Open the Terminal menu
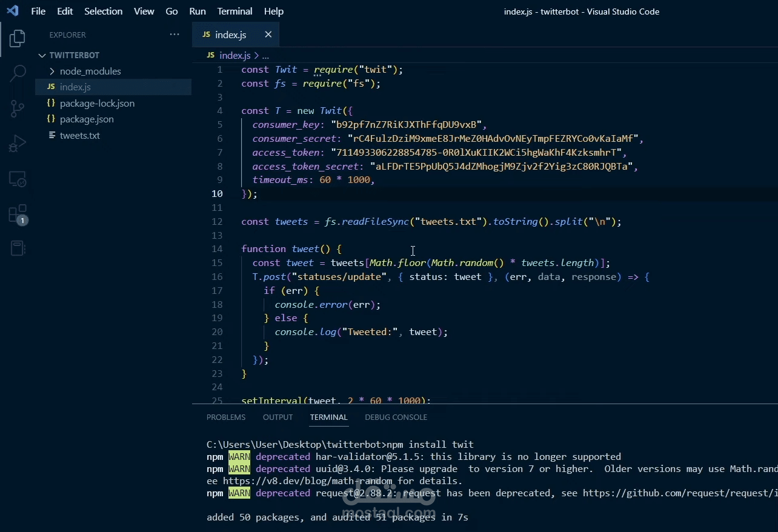778x532 pixels. click(234, 11)
